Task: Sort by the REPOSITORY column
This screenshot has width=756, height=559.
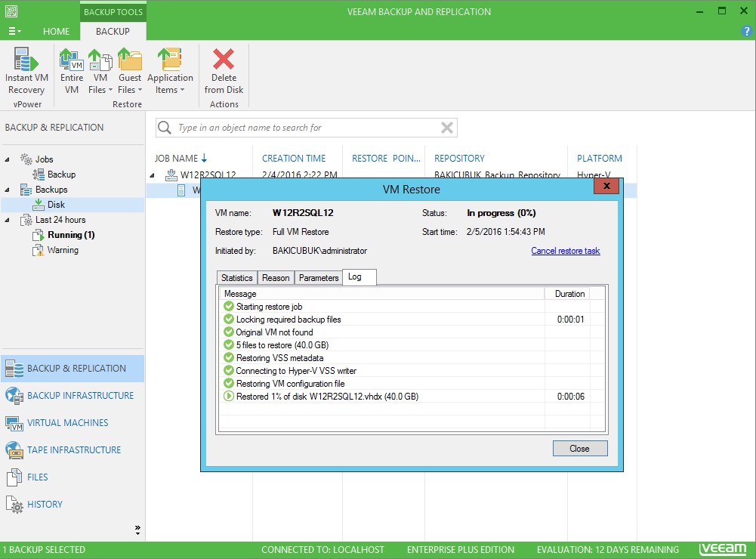Action: [459, 158]
